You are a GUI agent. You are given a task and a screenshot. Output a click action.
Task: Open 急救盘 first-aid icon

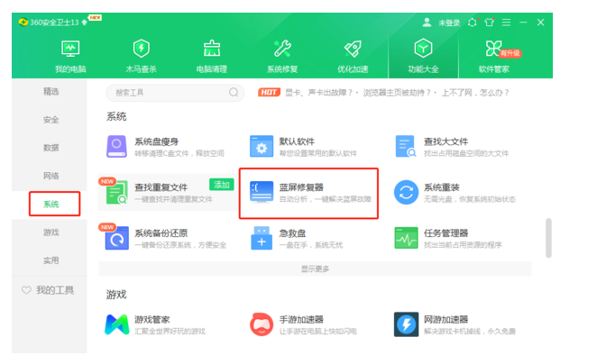[262, 238]
